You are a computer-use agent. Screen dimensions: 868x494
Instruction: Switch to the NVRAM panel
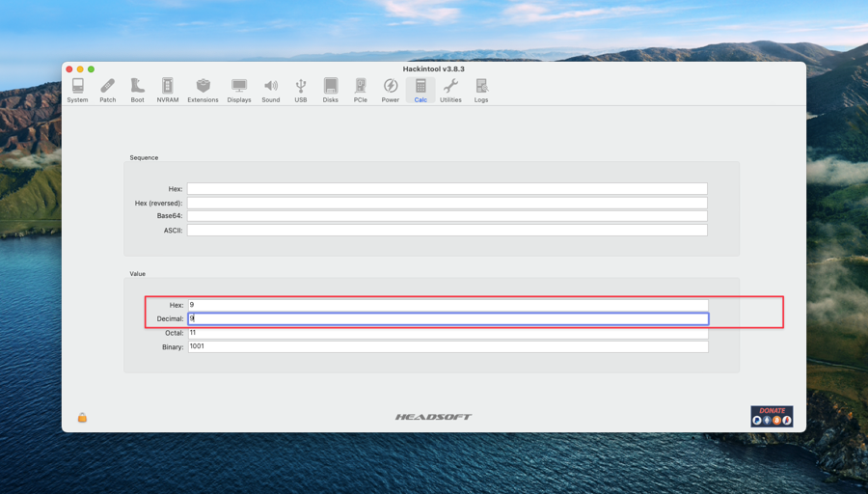coord(168,90)
